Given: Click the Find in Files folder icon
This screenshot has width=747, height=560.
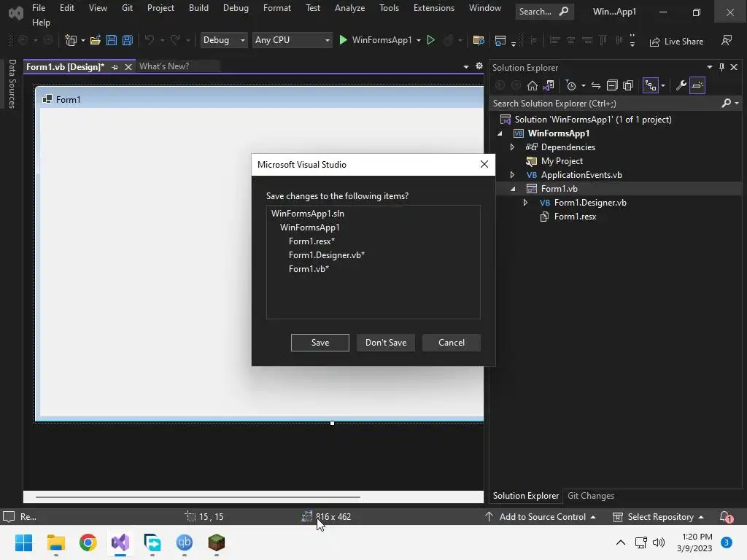Looking at the screenshot, I should coord(479,41).
